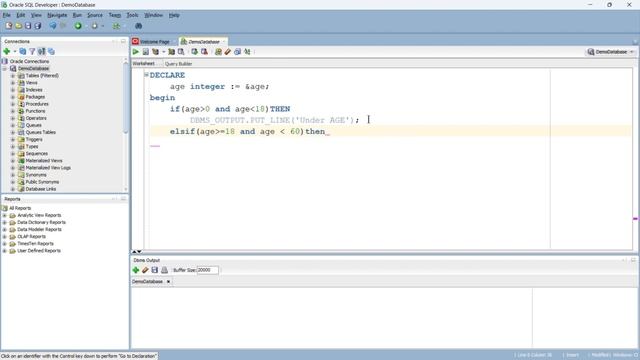Click the 'age integer := &age;' code line
The height and width of the screenshot is (360, 640).
point(220,87)
